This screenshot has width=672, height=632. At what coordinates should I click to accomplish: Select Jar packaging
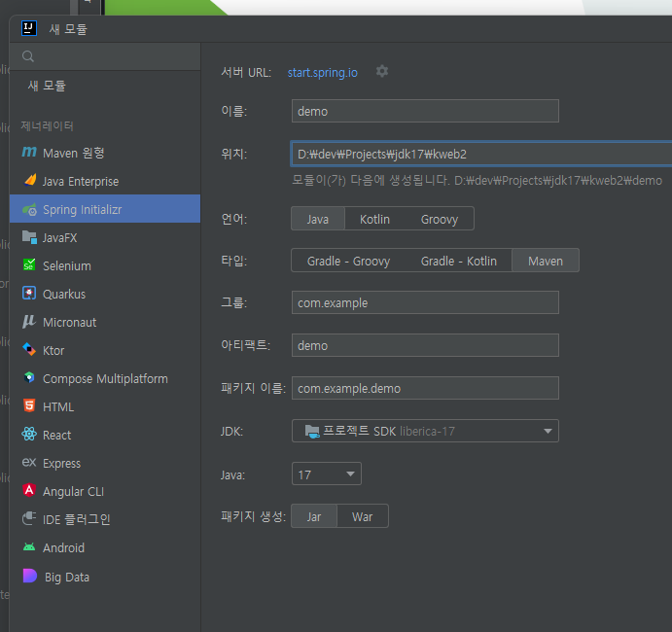tap(314, 516)
